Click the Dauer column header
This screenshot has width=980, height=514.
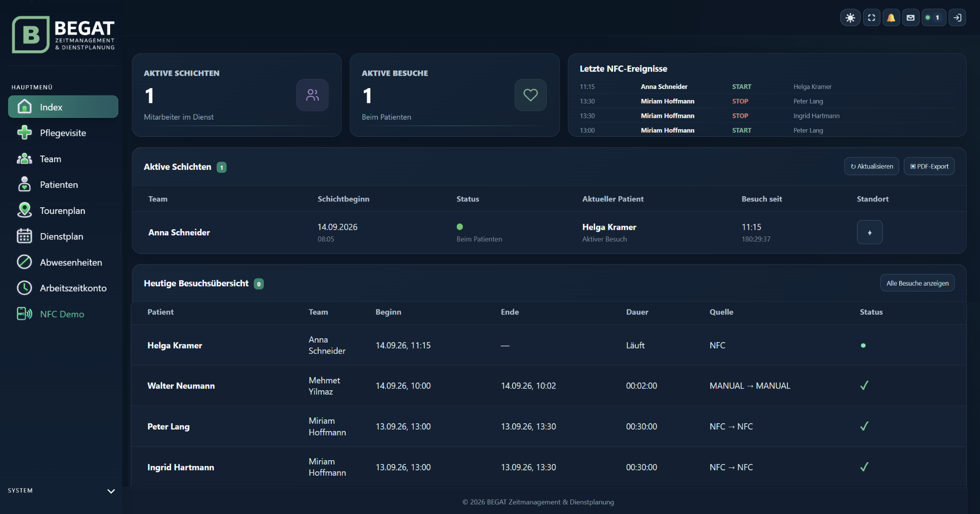point(637,312)
